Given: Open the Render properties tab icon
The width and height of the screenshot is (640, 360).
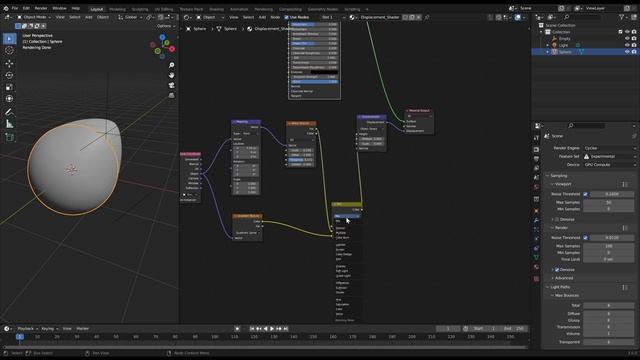Looking at the screenshot, I should 536,149.
